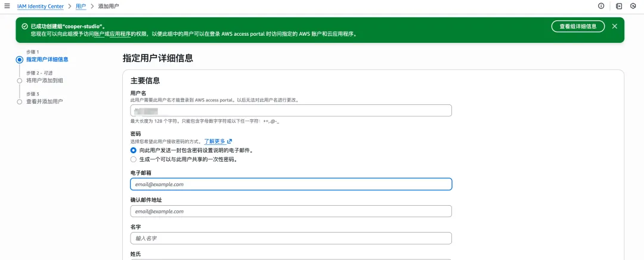The height and width of the screenshot is (260, 644).
Task: Click 查看组详细信息 button
Action: point(577,26)
